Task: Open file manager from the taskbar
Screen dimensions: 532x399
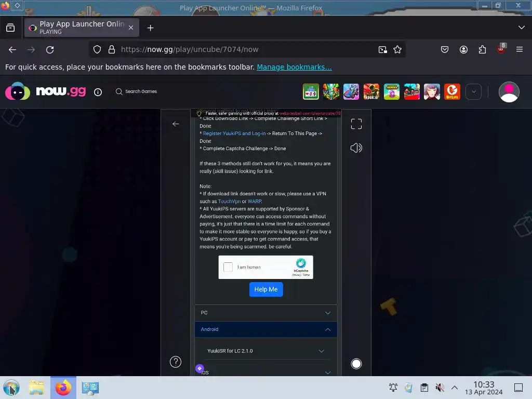Action: 36,388
